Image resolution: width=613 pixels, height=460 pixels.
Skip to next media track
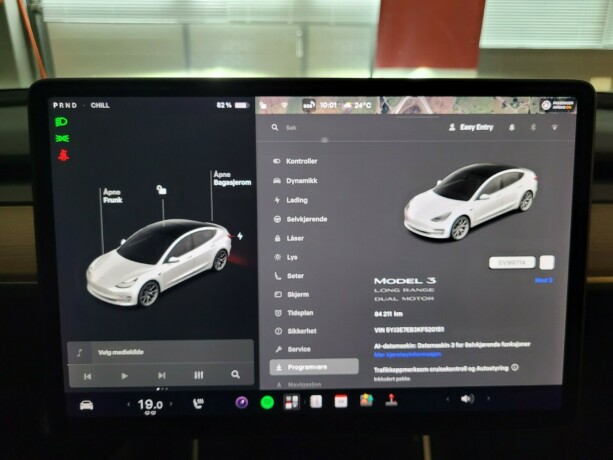point(161,376)
